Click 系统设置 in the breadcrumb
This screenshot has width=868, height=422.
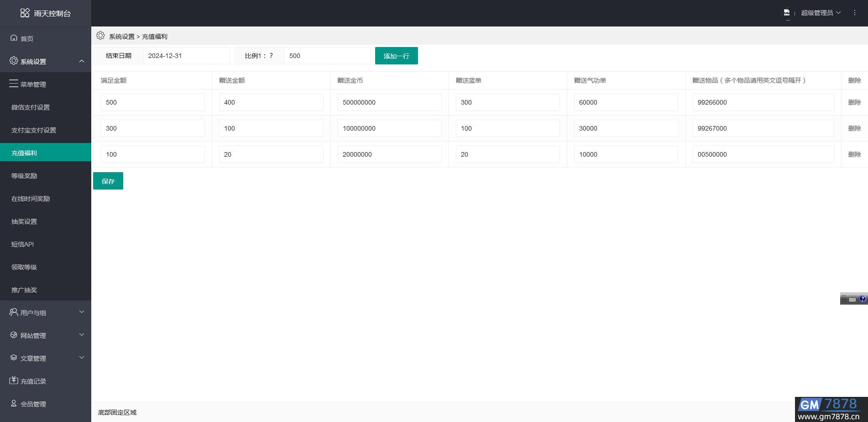(122, 37)
